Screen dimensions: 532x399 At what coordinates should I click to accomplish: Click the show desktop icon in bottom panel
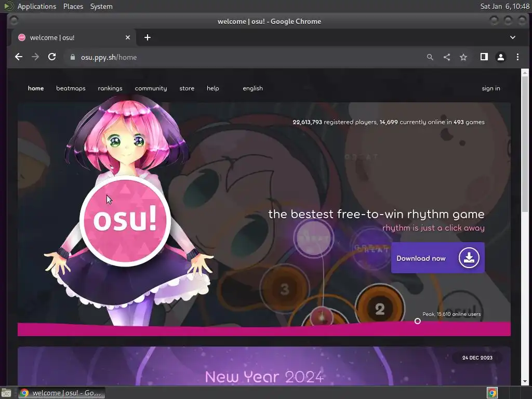click(x=6, y=393)
